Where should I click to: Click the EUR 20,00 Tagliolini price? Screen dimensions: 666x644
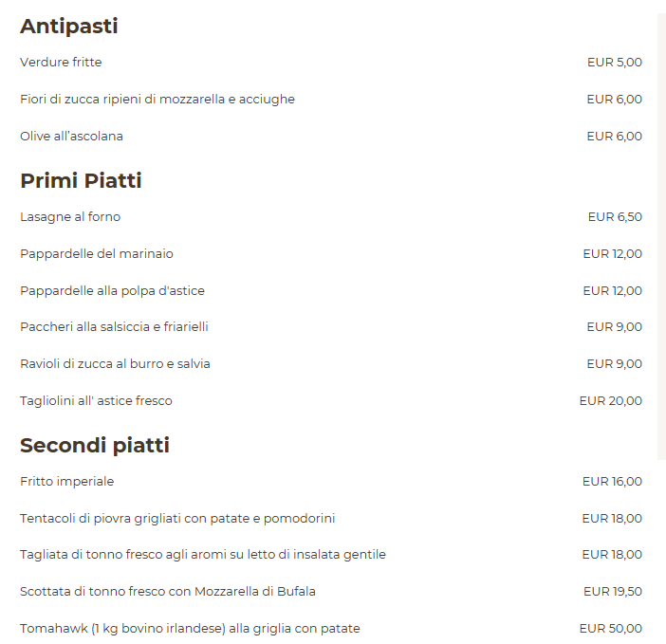pyautogui.click(x=611, y=401)
